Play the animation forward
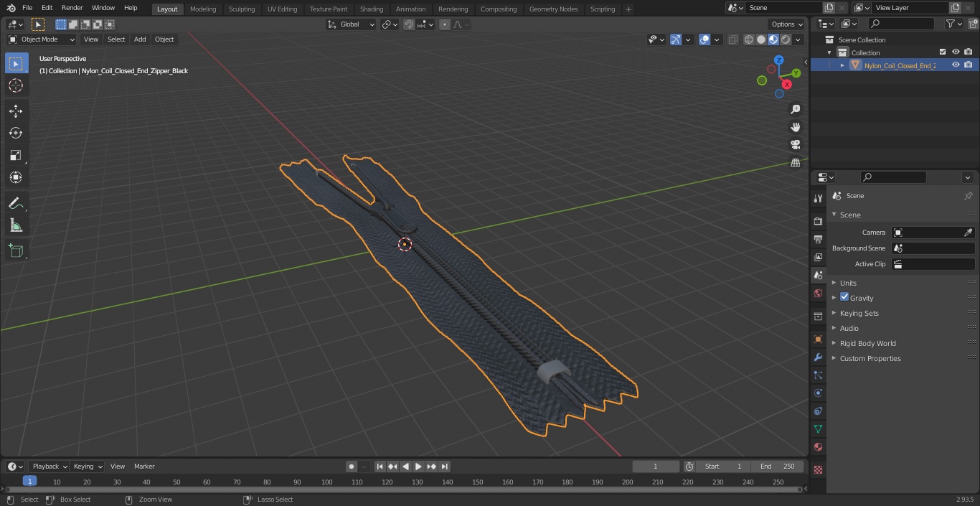The width and height of the screenshot is (980, 506). (x=418, y=467)
